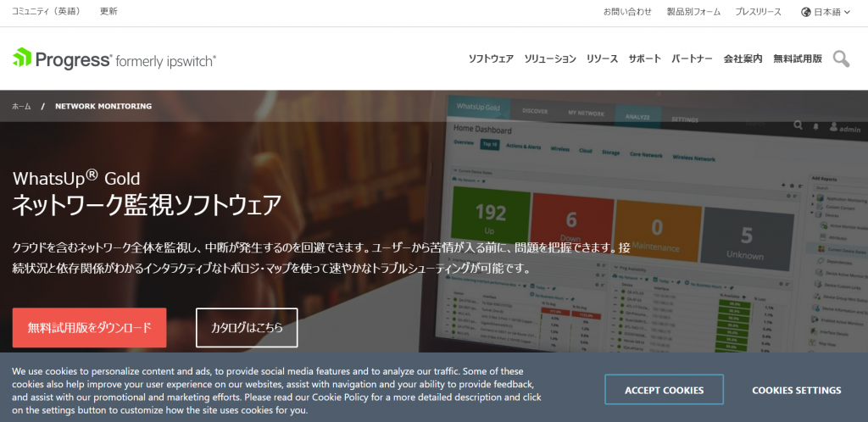Open the 更新 link
This screenshot has width=868, height=422.
tap(108, 11)
